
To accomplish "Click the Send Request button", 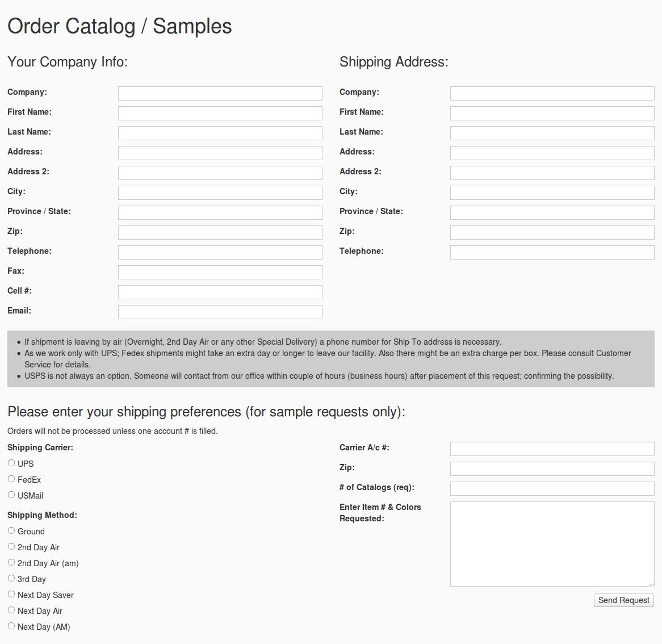I will (x=623, y=600).
